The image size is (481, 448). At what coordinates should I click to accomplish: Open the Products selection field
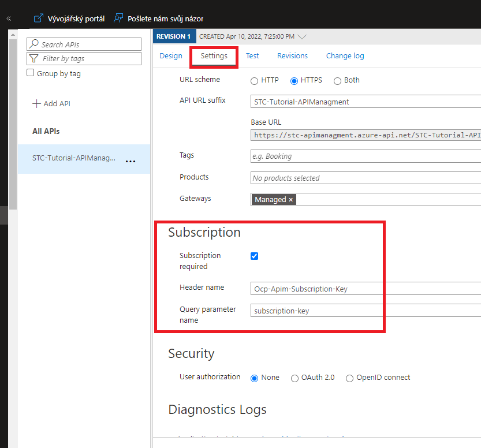coord(365,178)
